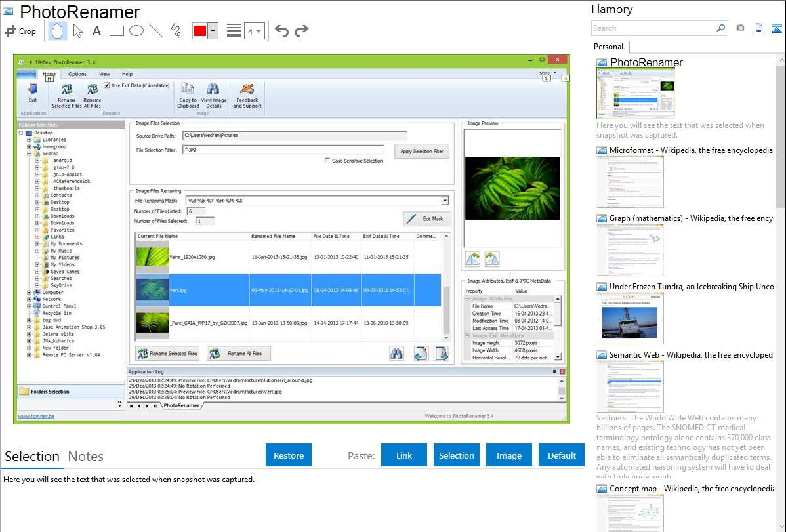
Task: Select the Veins_1920x1080.jpg file row
Action: (288, 257)
